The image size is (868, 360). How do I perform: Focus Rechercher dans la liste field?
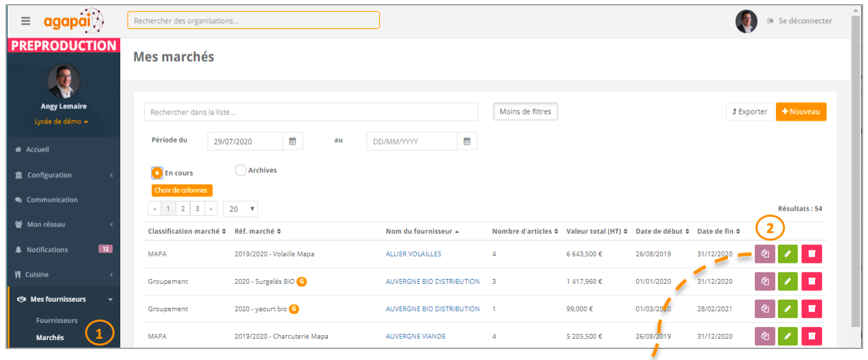pyautogui.click(x=311, y=112)
